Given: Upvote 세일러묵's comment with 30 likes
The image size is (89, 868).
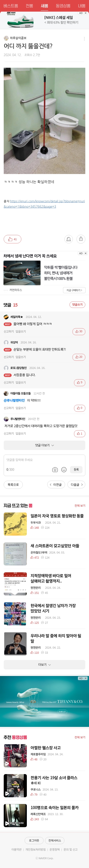Looking at the screenshot, I should tap(79, 331).
